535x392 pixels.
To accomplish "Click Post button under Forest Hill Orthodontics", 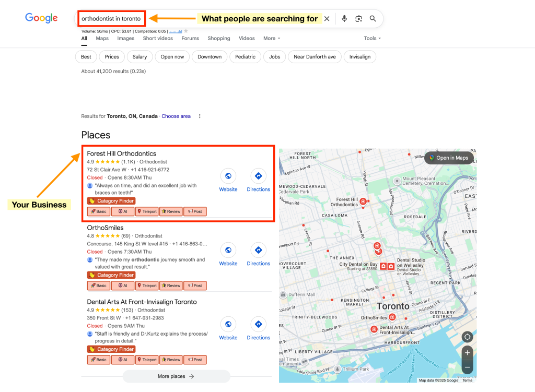I will (195, 211).
